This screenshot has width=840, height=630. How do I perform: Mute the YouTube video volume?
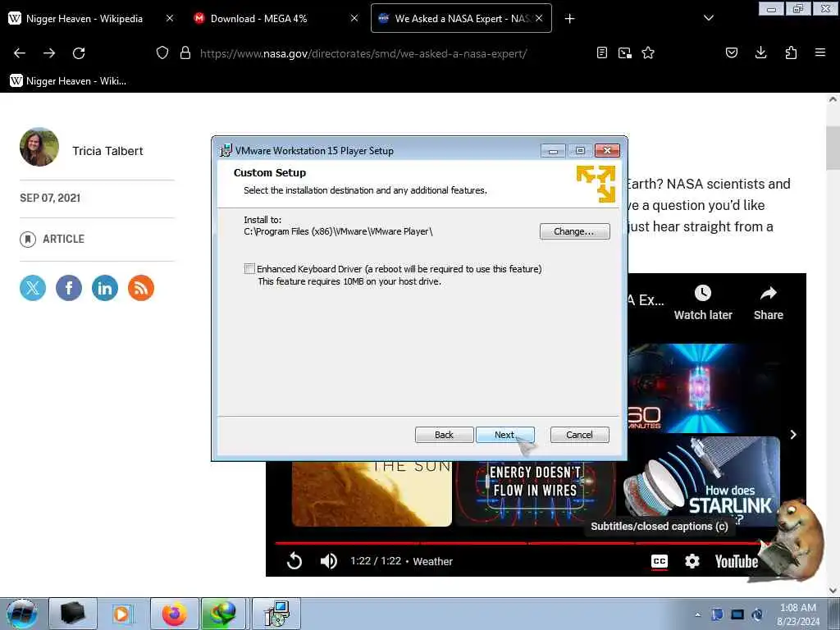point(328,561)
